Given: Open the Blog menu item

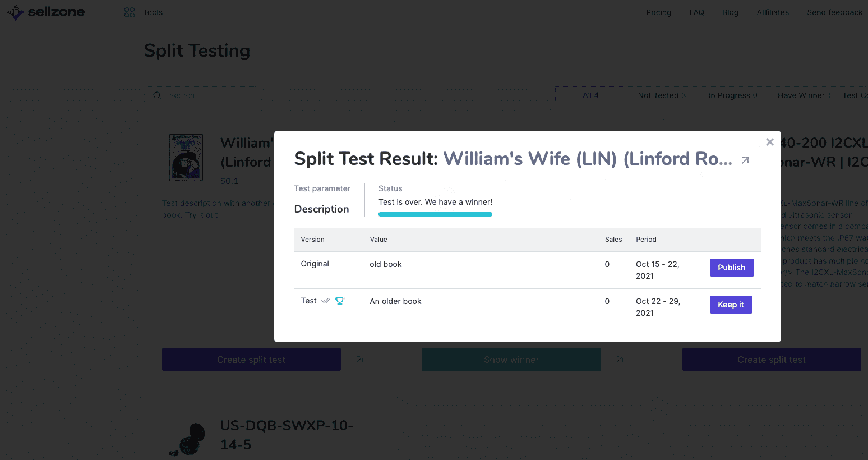Looking at the screenshot, I should (730, 12).
